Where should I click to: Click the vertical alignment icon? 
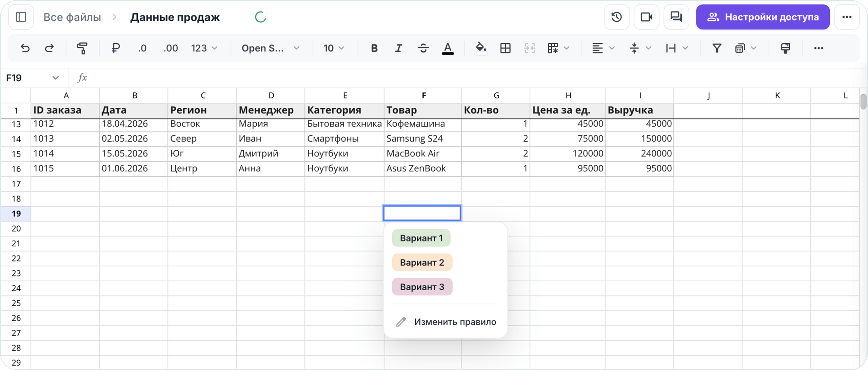click(634, 48)
